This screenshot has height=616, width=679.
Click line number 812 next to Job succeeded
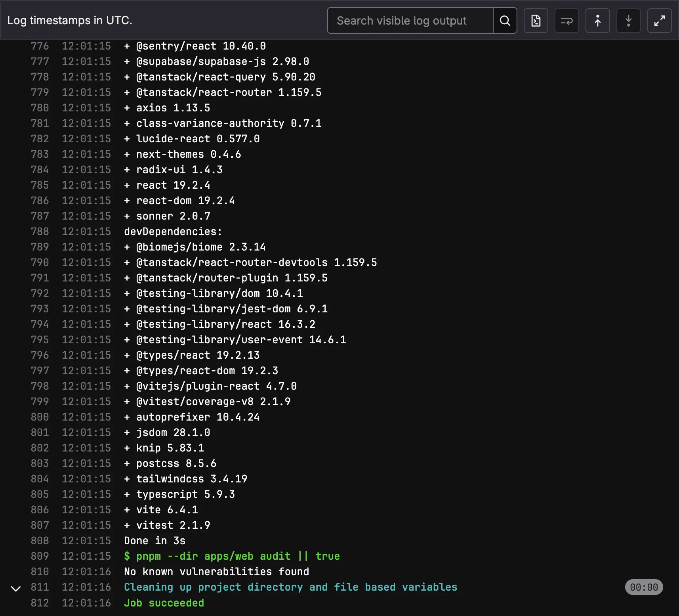(40, 603)
